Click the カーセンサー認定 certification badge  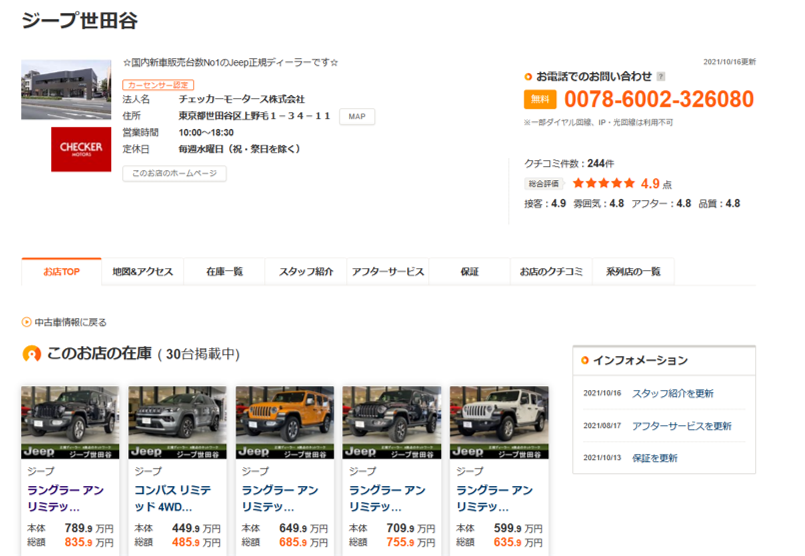coord(158,85)
